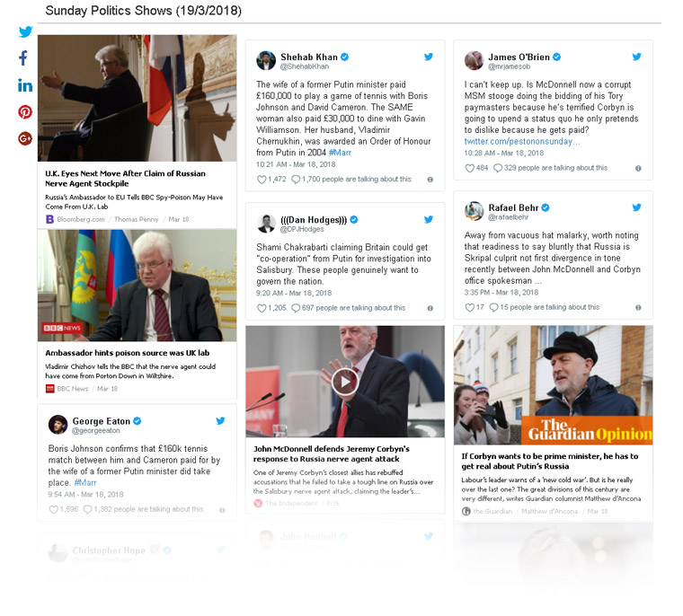Like Shehab Khan's tweet with the heart icon
Viewport: 683px width, 616px height.
(262, 180)
